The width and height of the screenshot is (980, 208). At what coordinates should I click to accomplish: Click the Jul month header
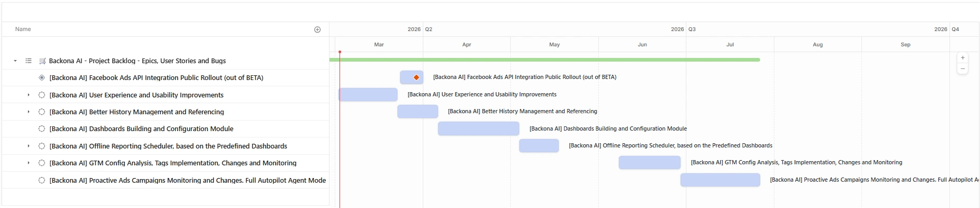[730, 45]
